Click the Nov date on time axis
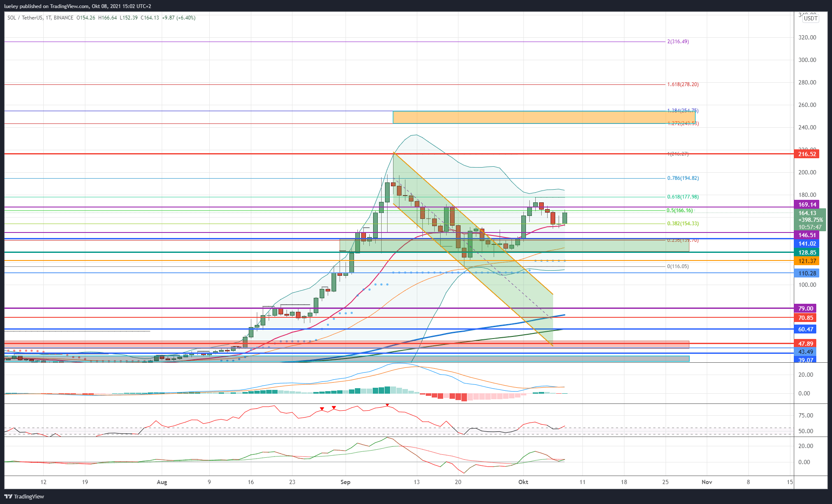The height and width of the screenshot is (504, 832). click(x=707, y=482)
